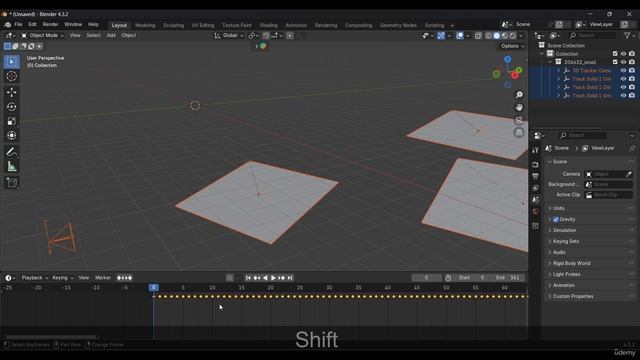Toggle exclude checkbox for Collection
This screenshot has height=360, width=640.
coord(615,54)
